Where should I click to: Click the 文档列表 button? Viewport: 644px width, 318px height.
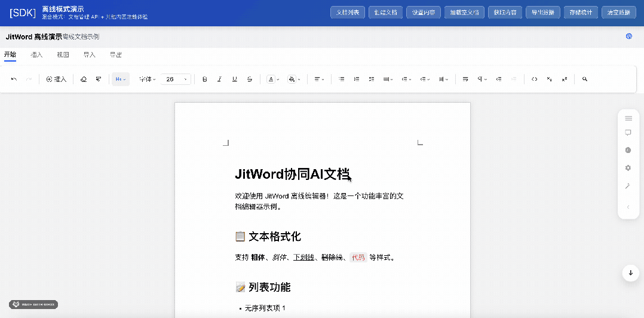click(348, 13)
